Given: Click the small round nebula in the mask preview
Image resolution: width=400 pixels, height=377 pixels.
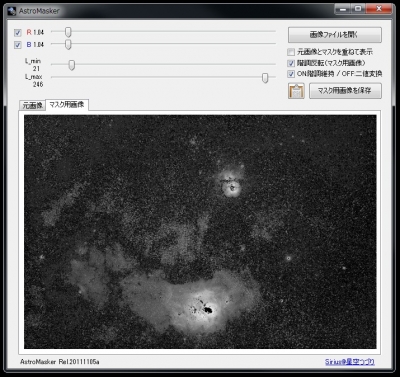Looking at the screenshot, I should click(231, 187).
